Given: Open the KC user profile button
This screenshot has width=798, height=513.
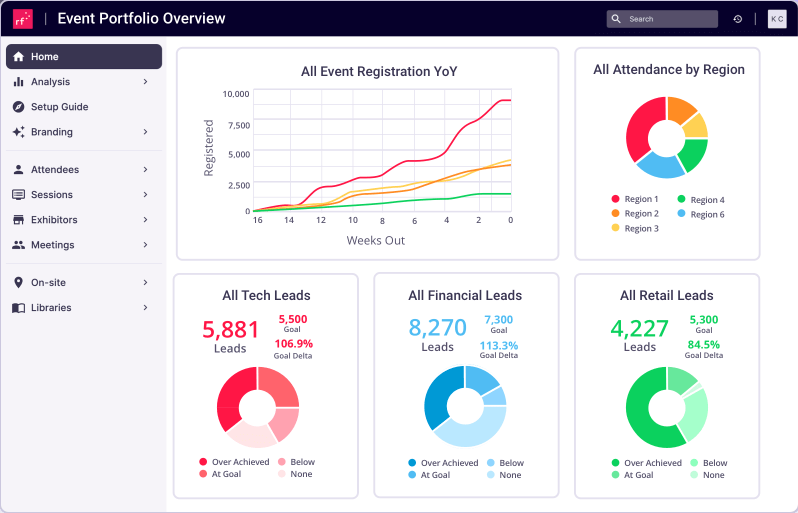Looking at the screenshot, I should coord(776,19).
